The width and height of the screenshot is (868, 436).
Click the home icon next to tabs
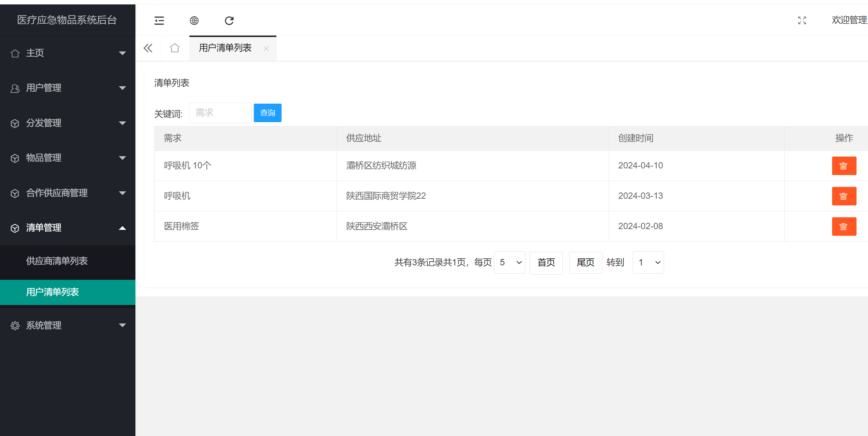point(174,48)
